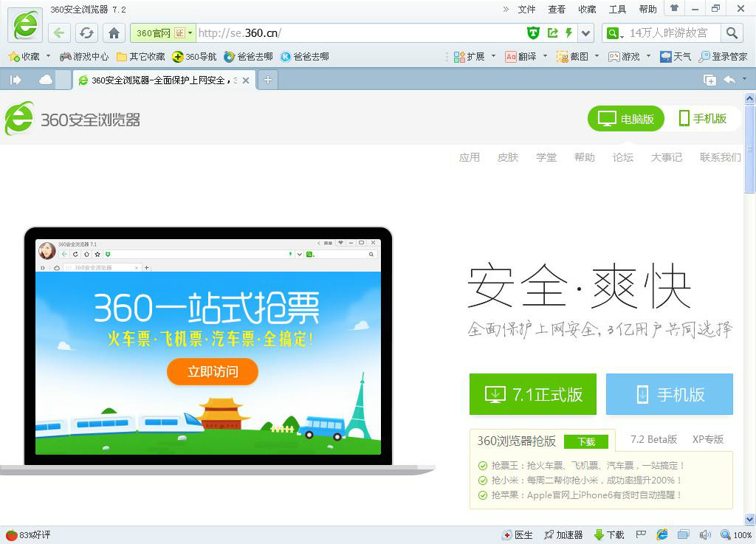Open the 加速器 accelerator in status bar
Screen dimensions: 756x544
pos(563,535)
